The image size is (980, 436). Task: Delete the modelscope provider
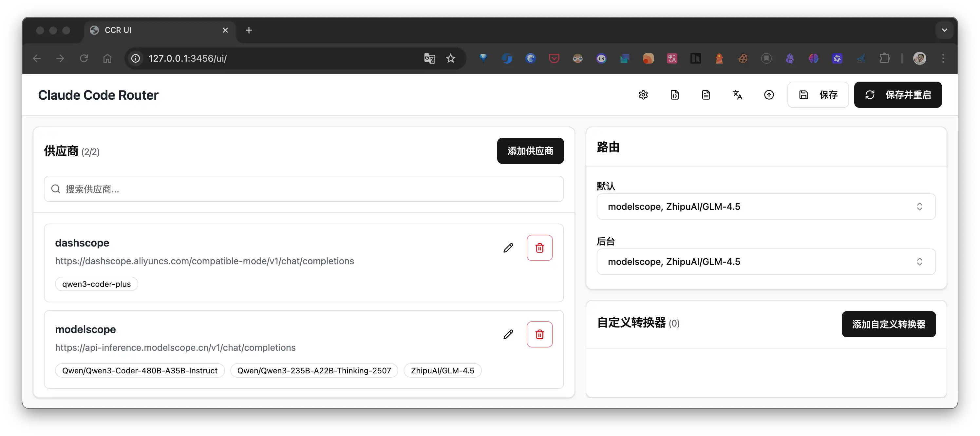(539, 334)
